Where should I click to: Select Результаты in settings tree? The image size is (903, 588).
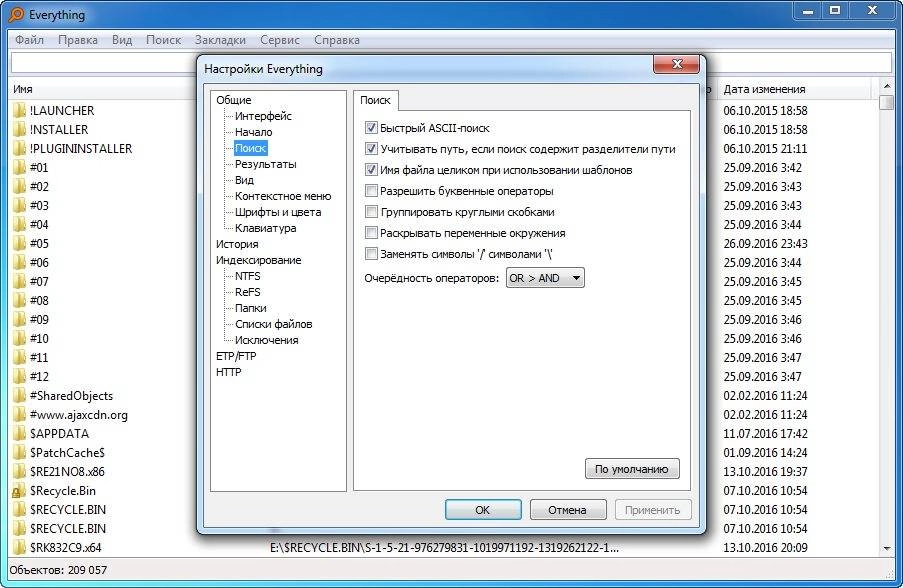coord(265,164)
